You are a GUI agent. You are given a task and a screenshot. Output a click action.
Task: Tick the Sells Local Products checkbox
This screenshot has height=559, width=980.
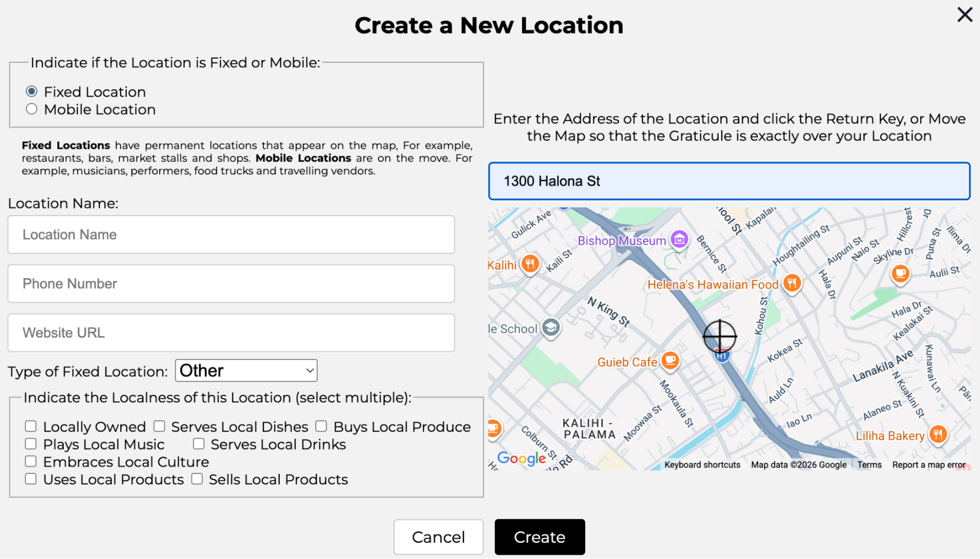[x=197, y=479]
